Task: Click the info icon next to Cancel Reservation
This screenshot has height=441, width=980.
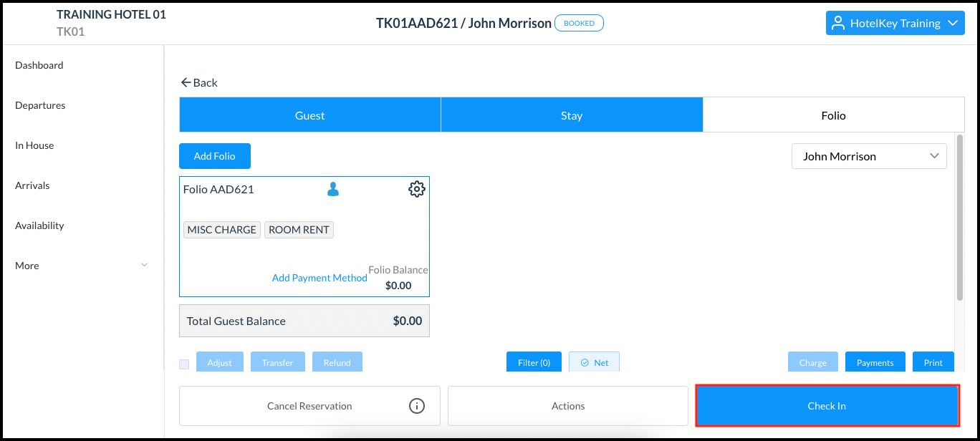Action: (x=417, y=405)
